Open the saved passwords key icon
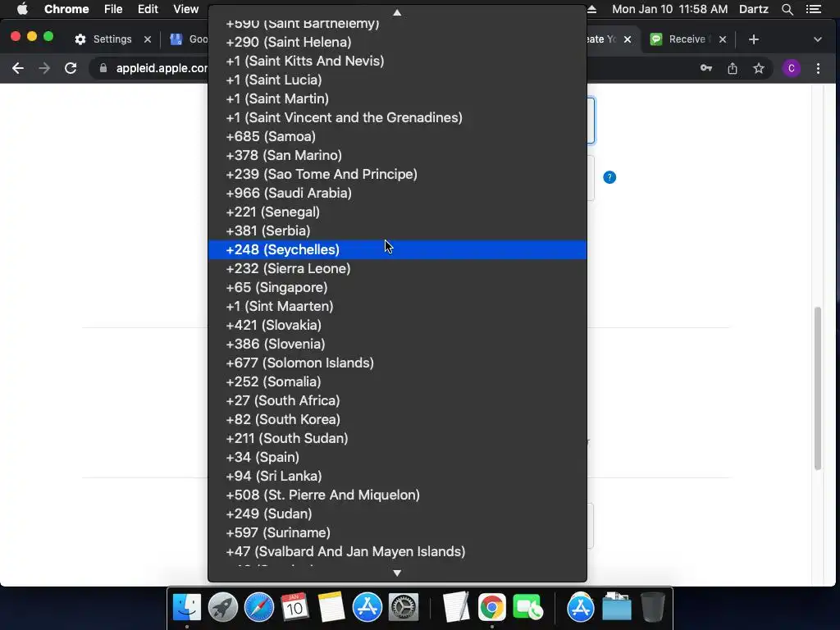Screen dimensions: 840x630 click(x=706, y=68)
